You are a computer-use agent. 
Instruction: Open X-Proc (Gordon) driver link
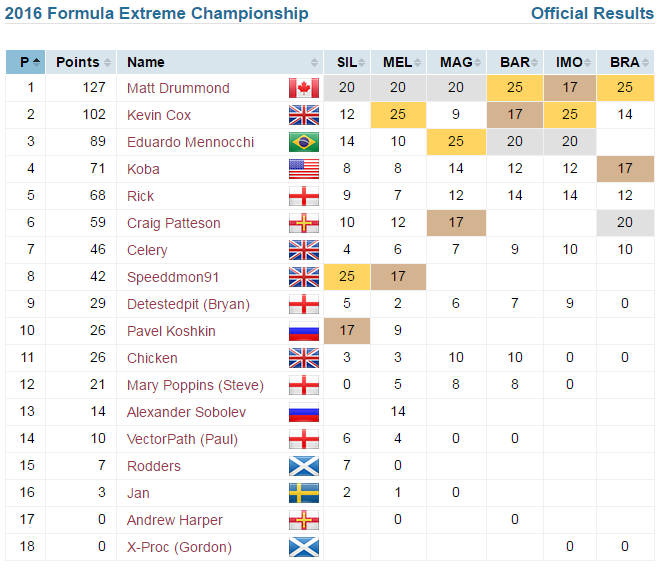point(179,547)
